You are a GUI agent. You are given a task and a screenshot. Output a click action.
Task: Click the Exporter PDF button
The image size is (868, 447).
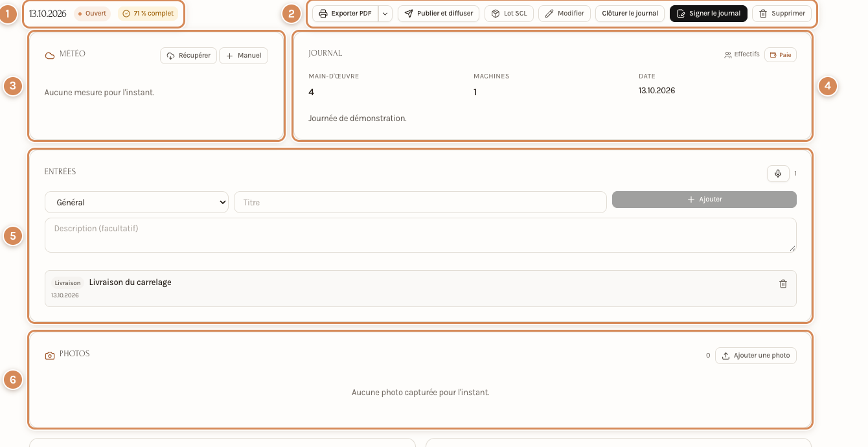click(x=345, y=14)
